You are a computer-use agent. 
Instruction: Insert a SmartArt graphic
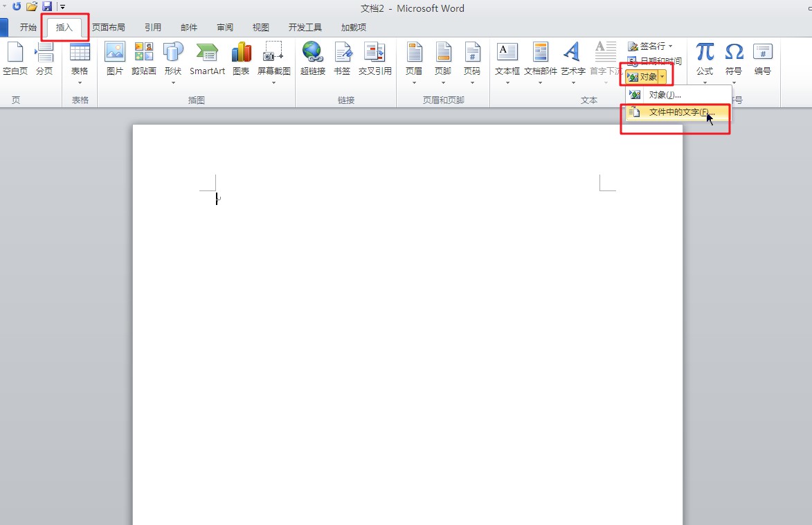pos(207,59)
